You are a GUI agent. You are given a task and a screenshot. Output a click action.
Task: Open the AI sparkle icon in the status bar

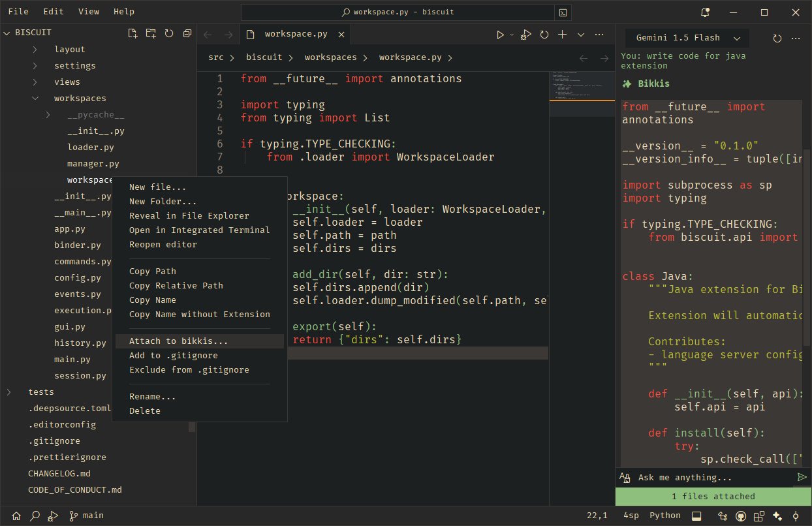click(777, 516)
